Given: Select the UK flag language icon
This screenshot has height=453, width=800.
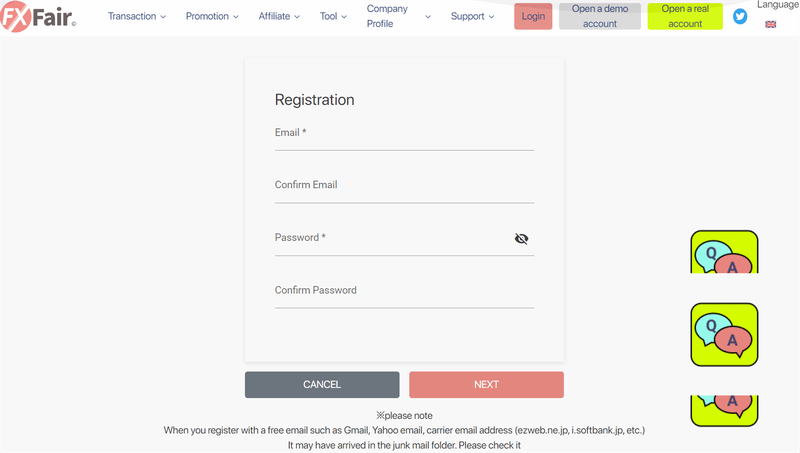Looking at the screenshot, I should [x=770, y=24].
